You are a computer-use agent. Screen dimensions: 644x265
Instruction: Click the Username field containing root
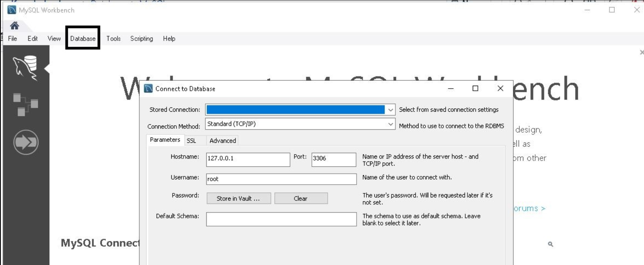[281, 179]
